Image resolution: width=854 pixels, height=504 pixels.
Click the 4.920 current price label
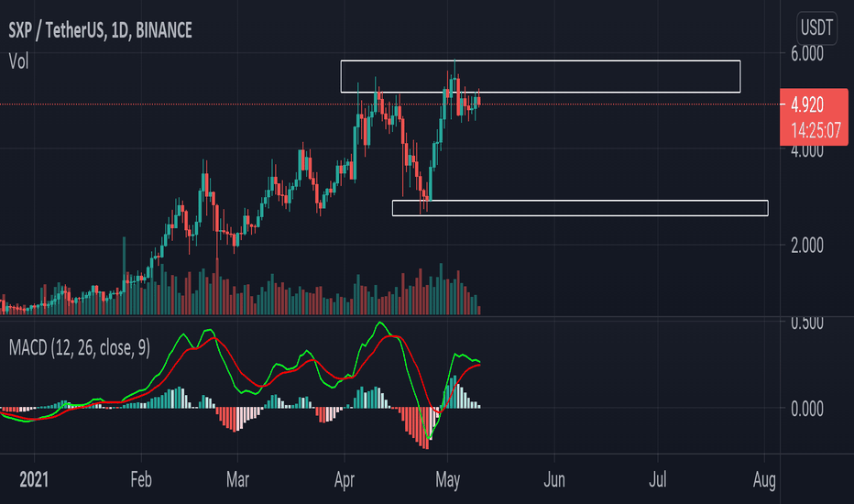(x=807, y=104)
